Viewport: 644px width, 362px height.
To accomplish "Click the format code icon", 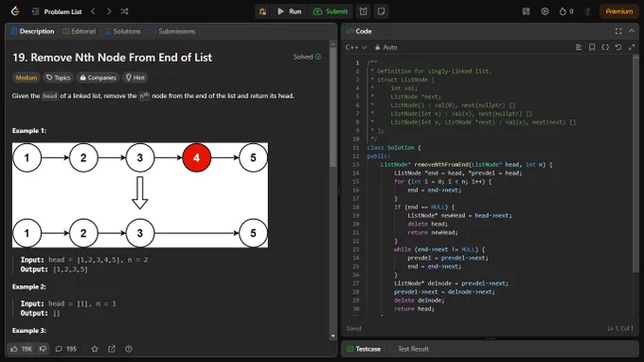I will pos(579,47).
